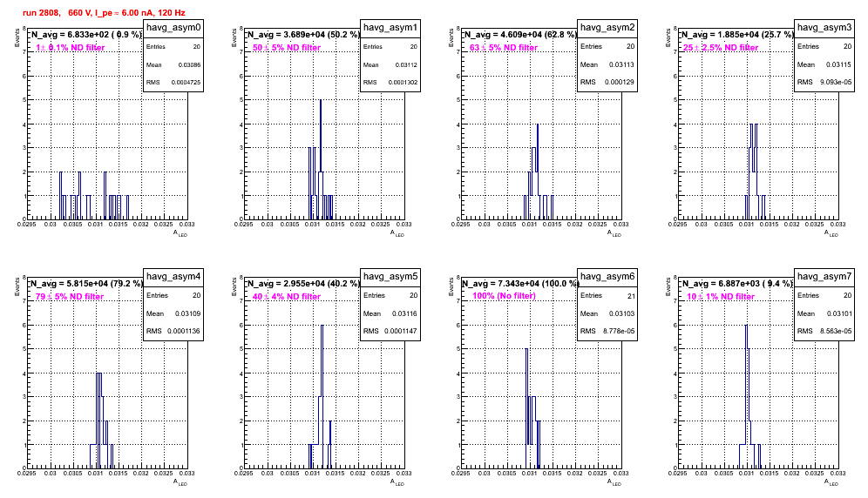Click the N_avg = 6.833e+02 label

[86, 34]
